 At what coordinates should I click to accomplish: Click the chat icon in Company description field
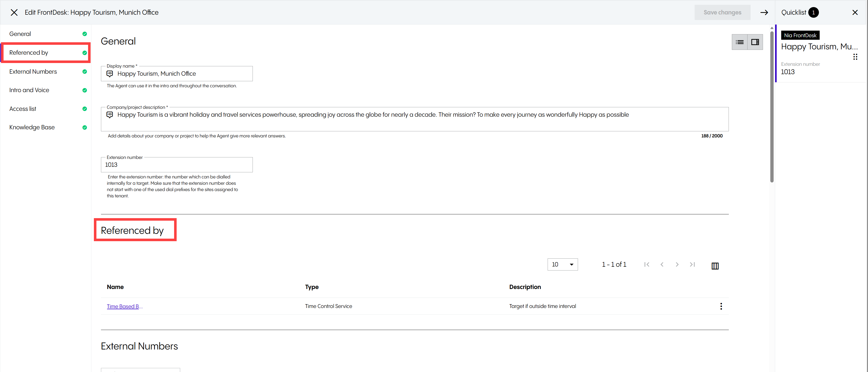110,115
